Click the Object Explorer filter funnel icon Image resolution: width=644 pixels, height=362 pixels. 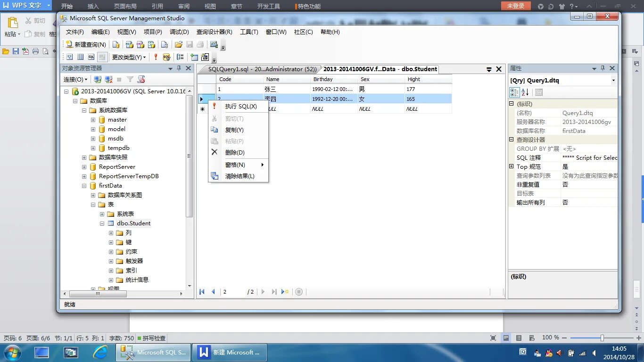[x=130, y=80]
